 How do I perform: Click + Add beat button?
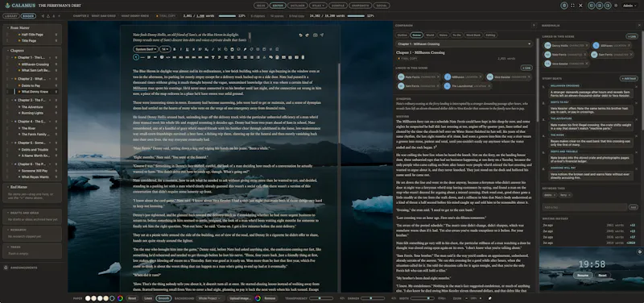[x=629, y=78]
